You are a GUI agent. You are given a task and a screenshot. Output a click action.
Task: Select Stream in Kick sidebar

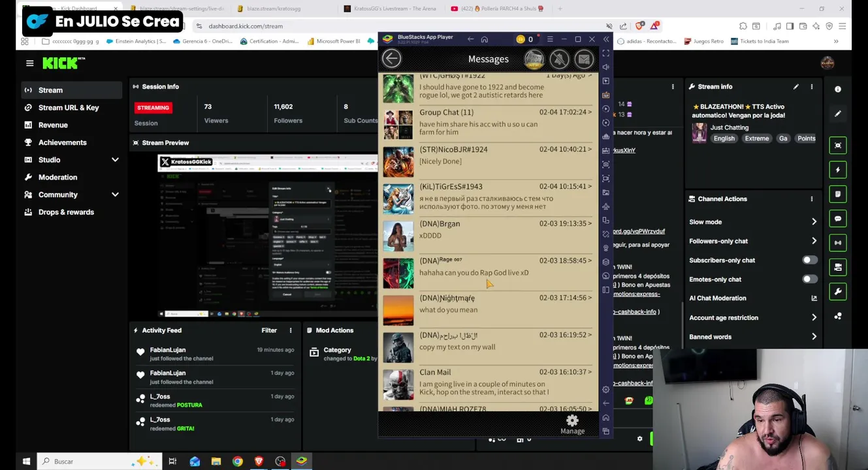pos(72,90)
